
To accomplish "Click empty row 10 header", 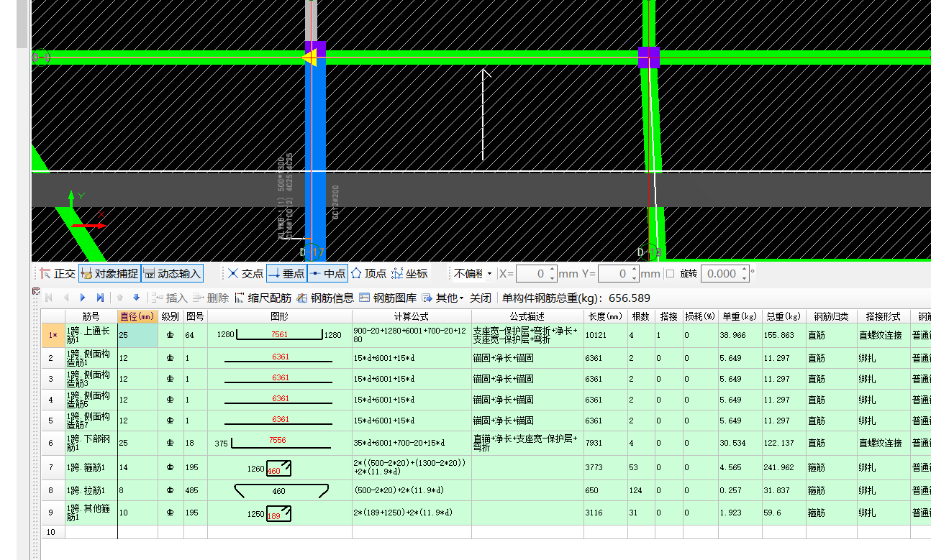I will [x=53, y=532].
